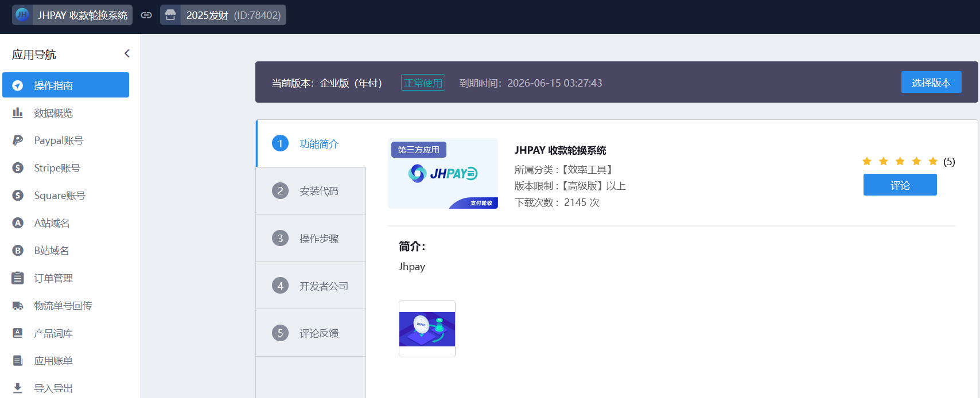Collapse the 应用导航 sidebar with the chevron

click(127, 53)
